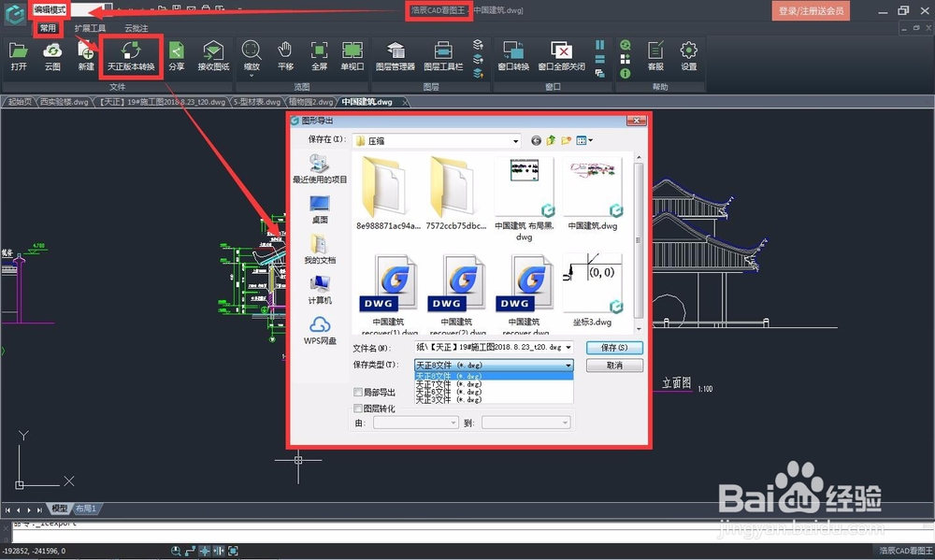The height and width of the screenshot is (560, 935).
Task: Select 中国建筑 布局黑.dwg thumbnail
Action: [525, 199]
